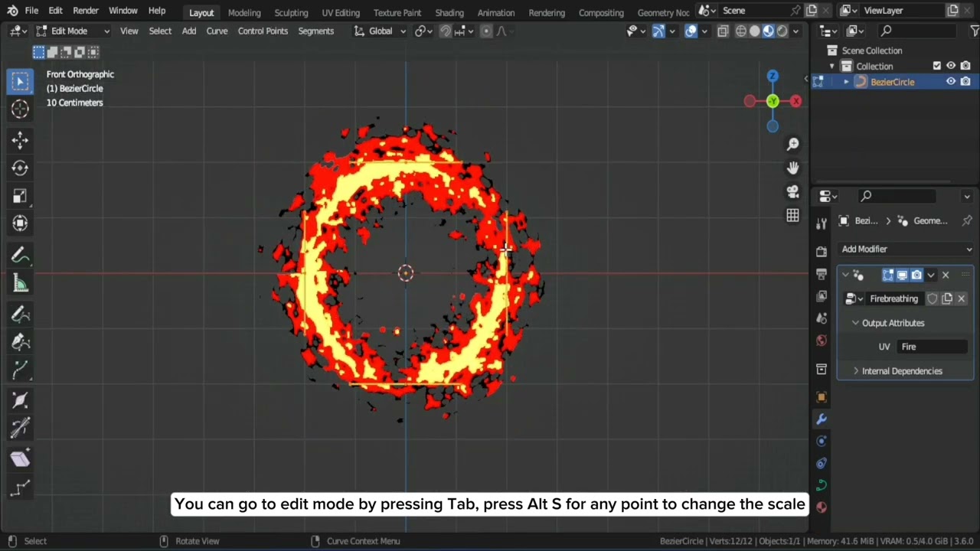
Task: Select the Tilt tool
Action: (x=20, y=429)
